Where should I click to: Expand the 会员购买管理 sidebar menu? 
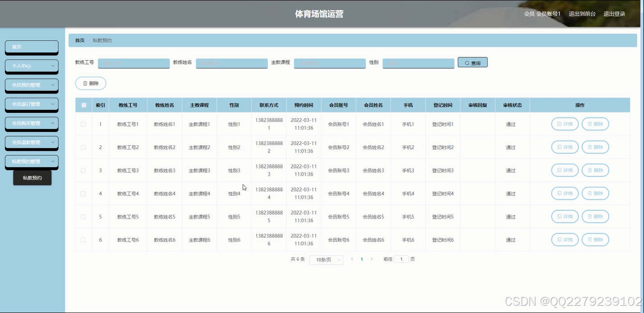(x=32, y=124)
